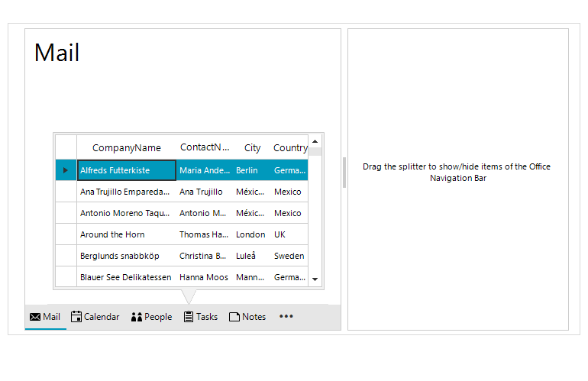Click the grid scrollbar up arrow
This screenshot has width=588, height=381.
[x=315, y=141]
